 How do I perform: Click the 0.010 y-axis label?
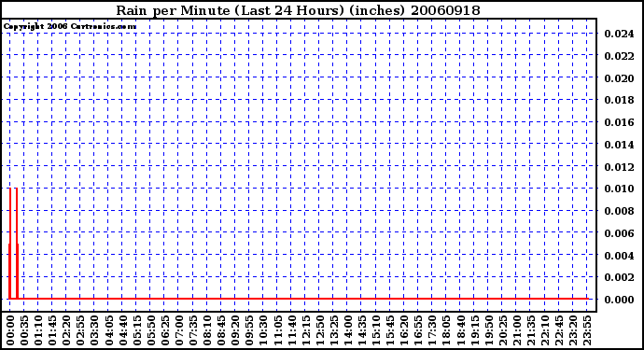(619, 189)
